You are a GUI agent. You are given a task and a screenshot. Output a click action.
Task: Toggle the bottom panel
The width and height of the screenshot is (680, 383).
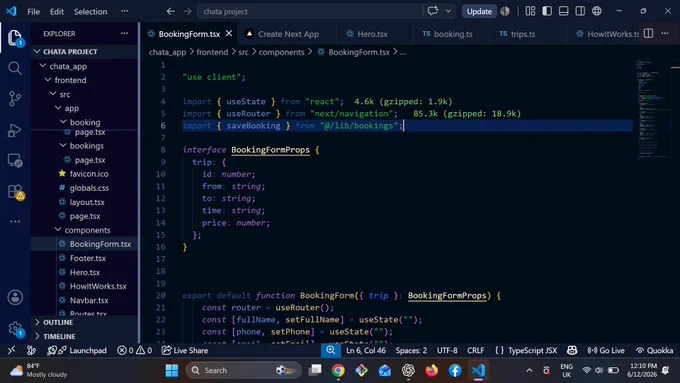(563, 11)
